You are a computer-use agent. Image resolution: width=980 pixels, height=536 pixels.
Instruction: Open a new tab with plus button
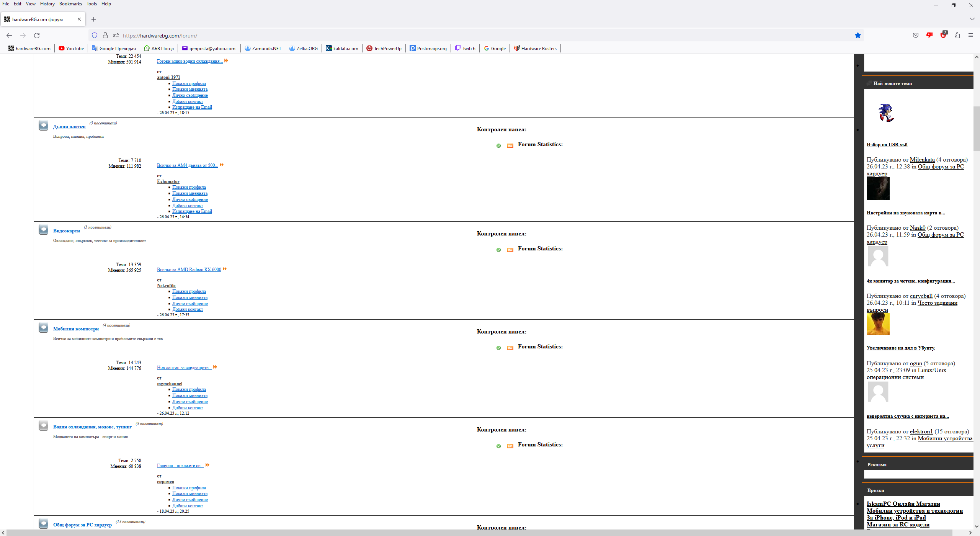94,19
